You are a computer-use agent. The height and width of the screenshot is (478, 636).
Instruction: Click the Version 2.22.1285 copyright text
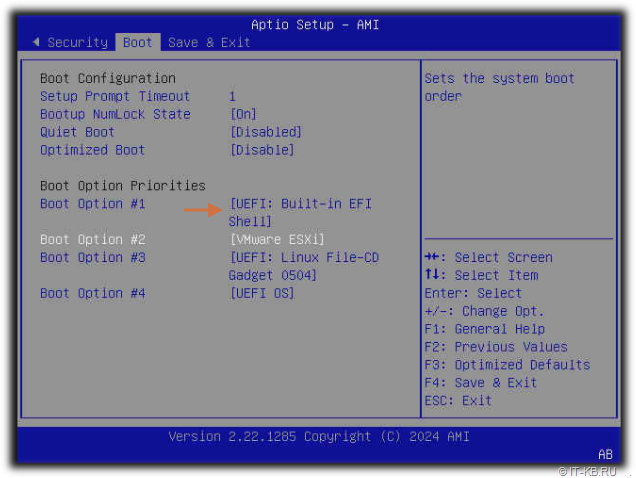(319, 436)
